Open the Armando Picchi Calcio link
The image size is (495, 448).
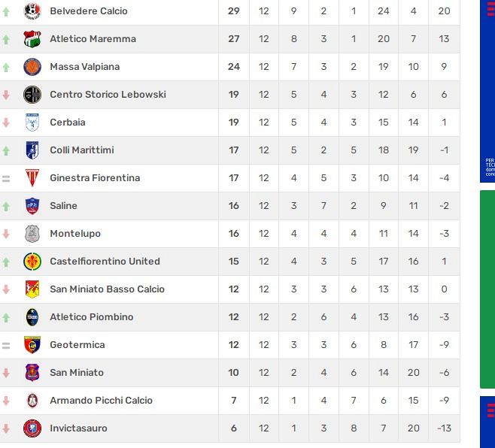(x=101, y=401)
